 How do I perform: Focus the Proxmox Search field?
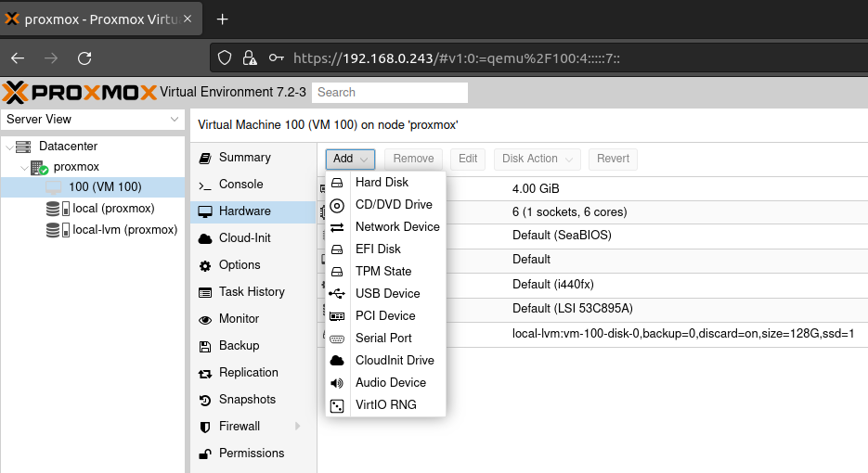(x=389, y=93)
